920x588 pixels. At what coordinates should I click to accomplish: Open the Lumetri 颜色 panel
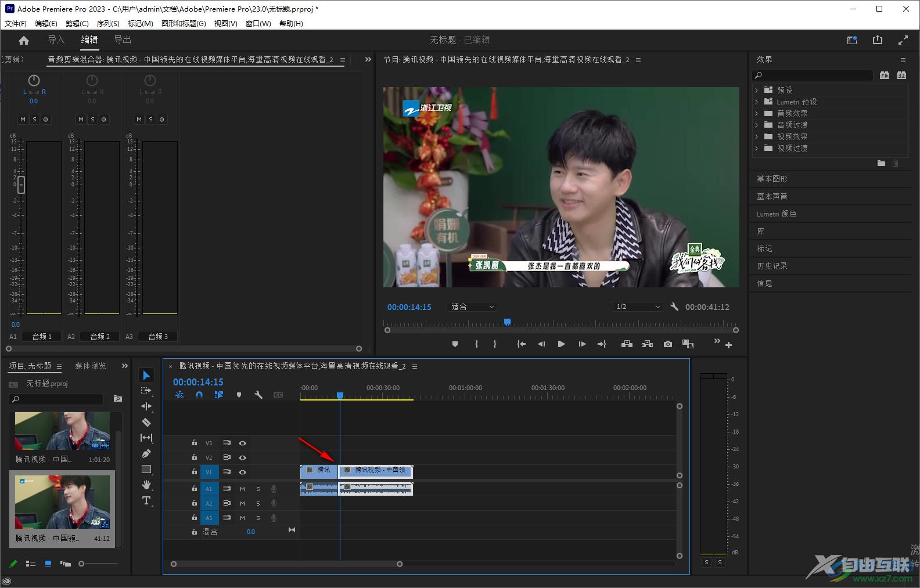[777, 214]
